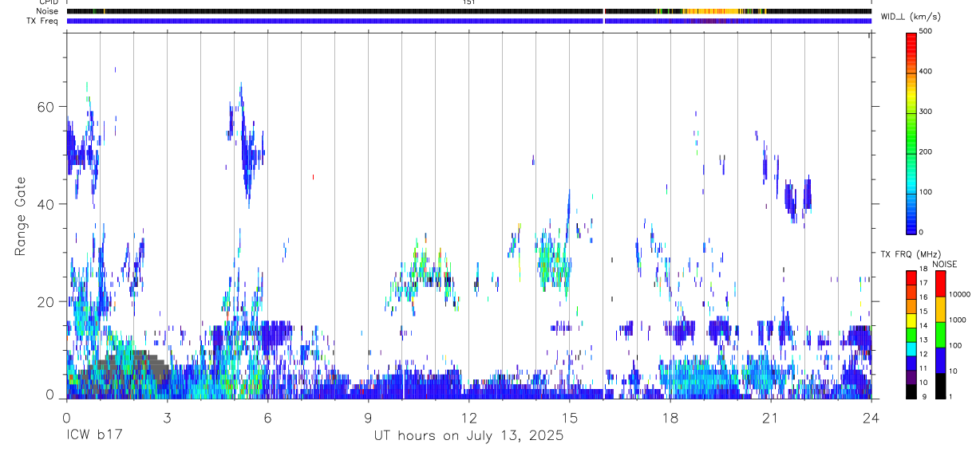
Task: Click the "14" label on TX FRQ legend
Action: [923, 325]
